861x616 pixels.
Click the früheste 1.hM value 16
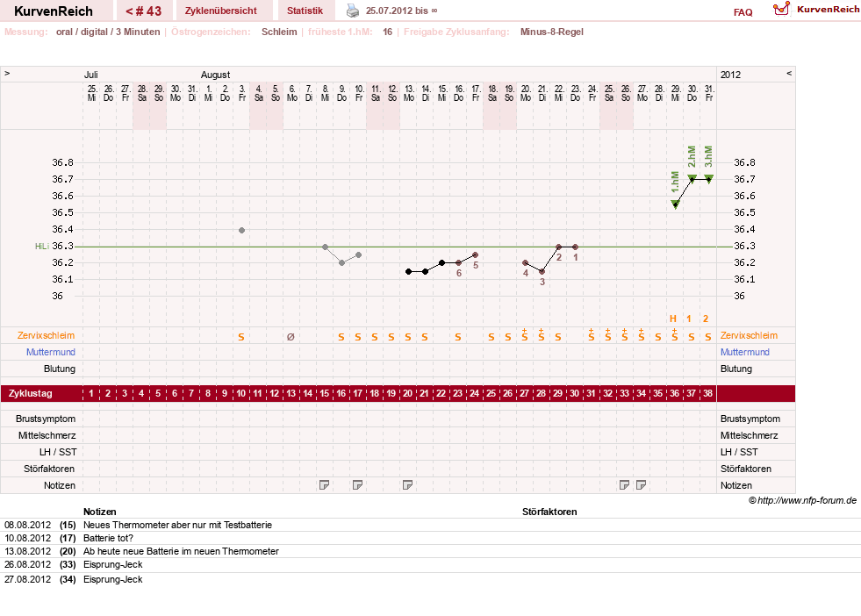388,32
